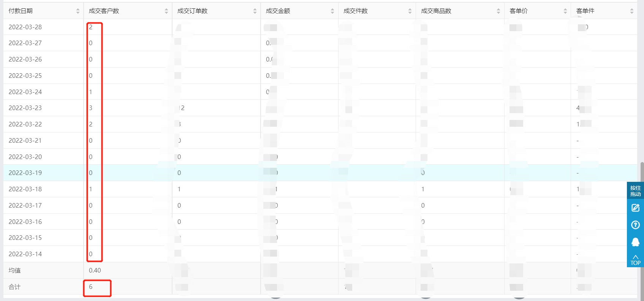Click customer count 1 on 2022-03-18

(90, 189)
